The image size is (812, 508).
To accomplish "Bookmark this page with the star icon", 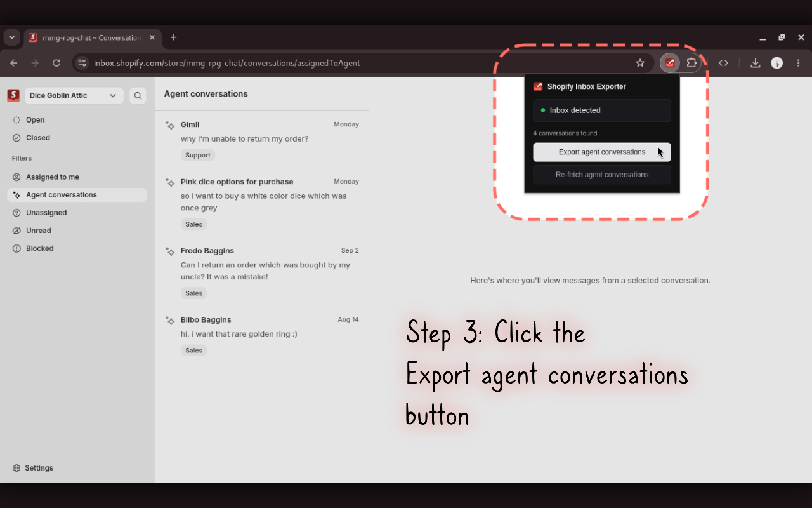I will pos(640,63).
